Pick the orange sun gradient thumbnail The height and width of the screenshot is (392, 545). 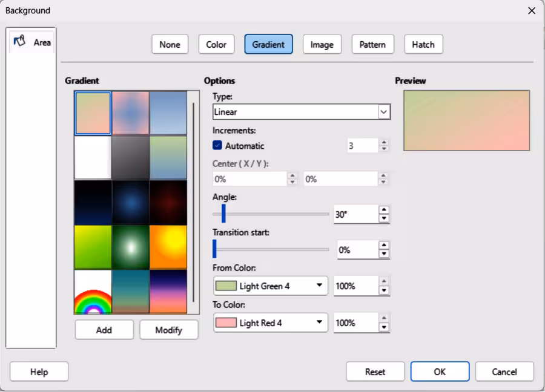click(168, 247)
